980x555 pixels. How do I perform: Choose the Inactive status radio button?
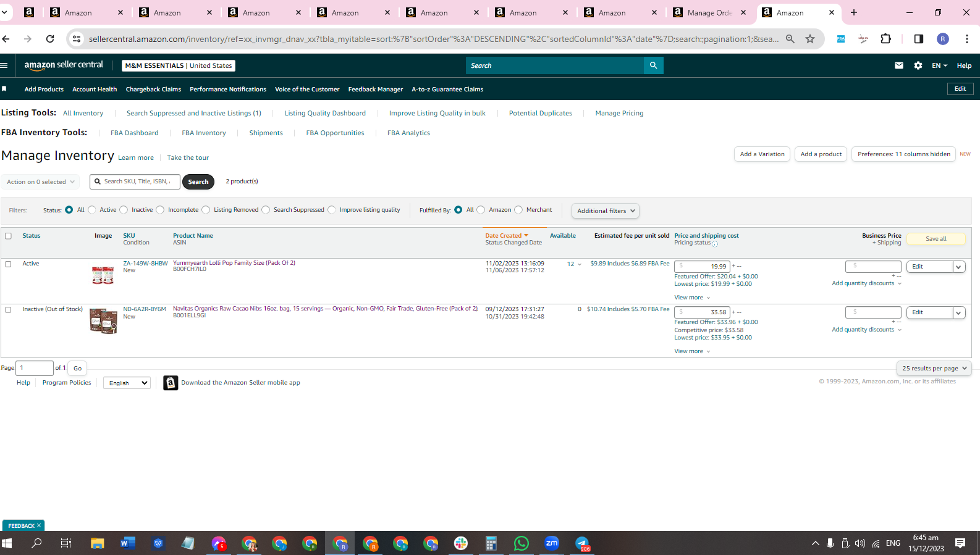124,210
